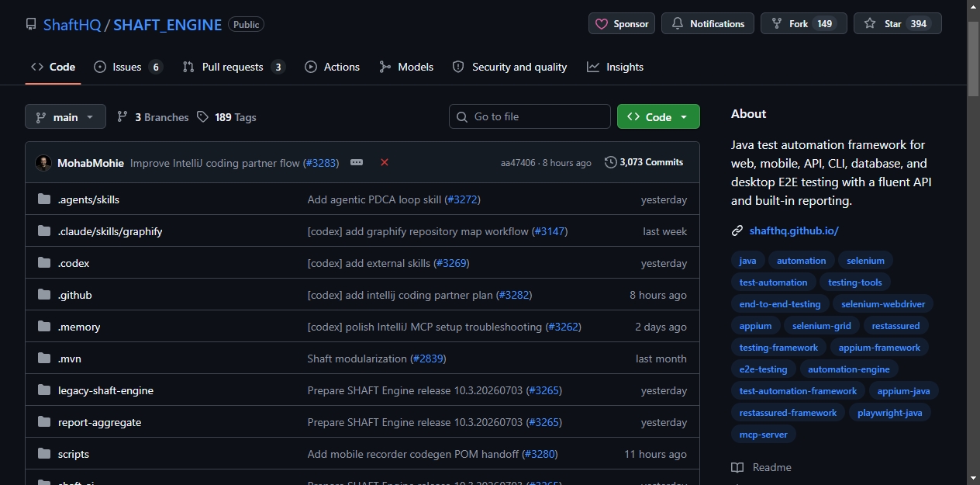The height and width of the screenshot is (485, 980).
Task: Open pull request #3283 link
Action: pyautogui.click(x=320, y=163)
